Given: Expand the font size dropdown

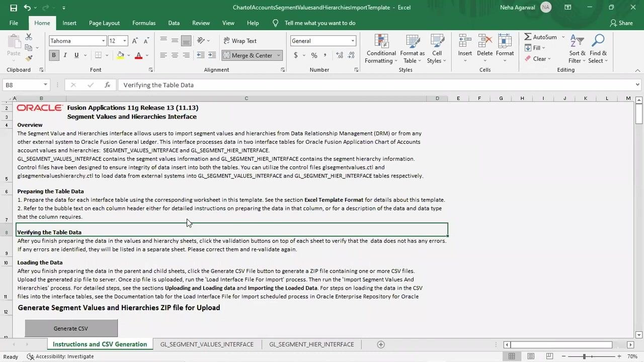Looking at the screenshot, I should (x=124, y=41).
